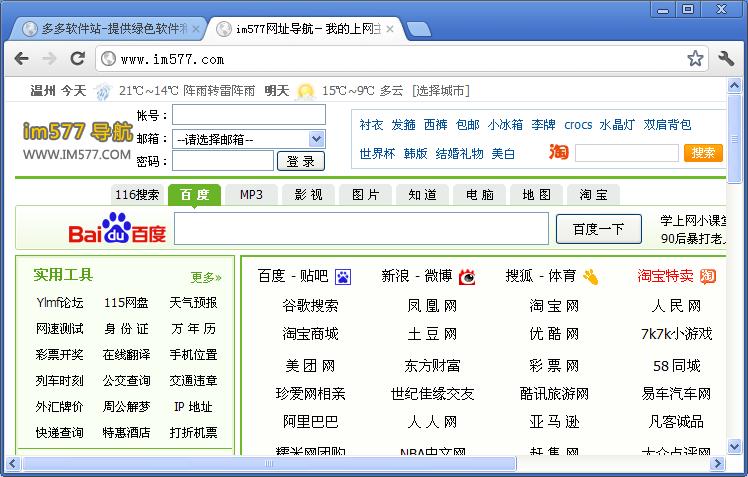Click the 密码 input field
This screenshot has height=477, width=748.
coord(223,161)
